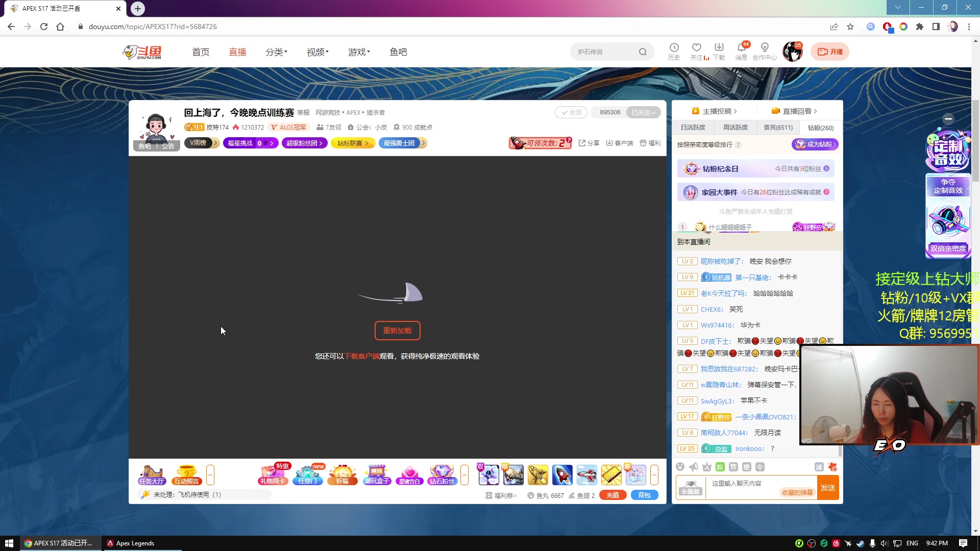
Task: Expand the 分类 category dropdown
Action: (x=276, y=52)
